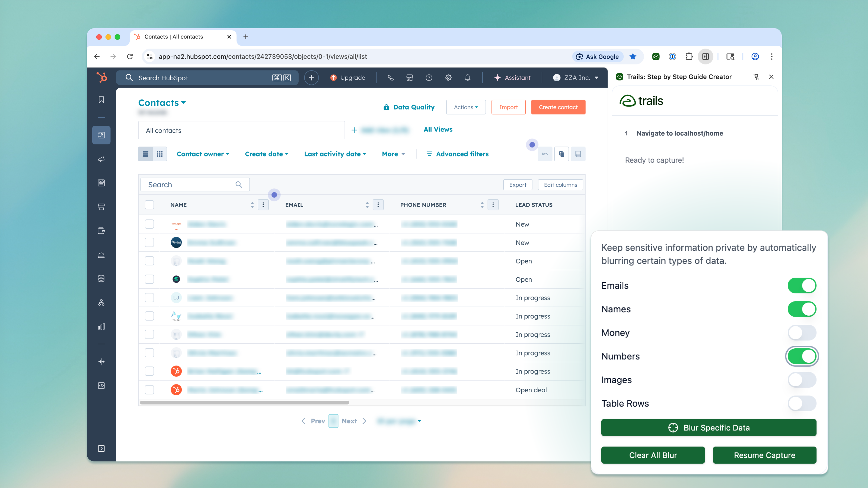Select the All contacts view tab
868x488 pixels.
coord(163,130)
